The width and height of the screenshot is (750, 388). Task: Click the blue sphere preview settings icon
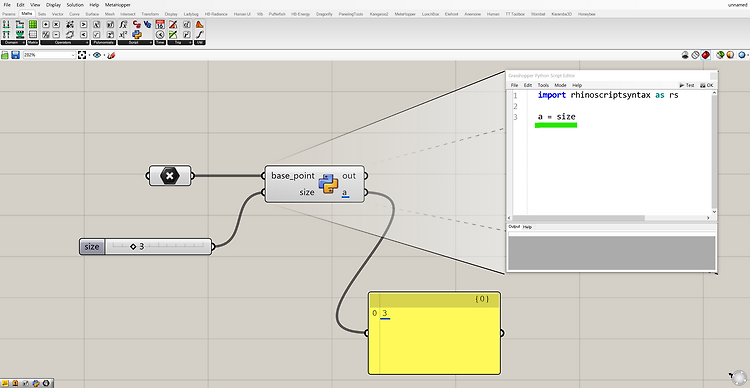[742, 55]
